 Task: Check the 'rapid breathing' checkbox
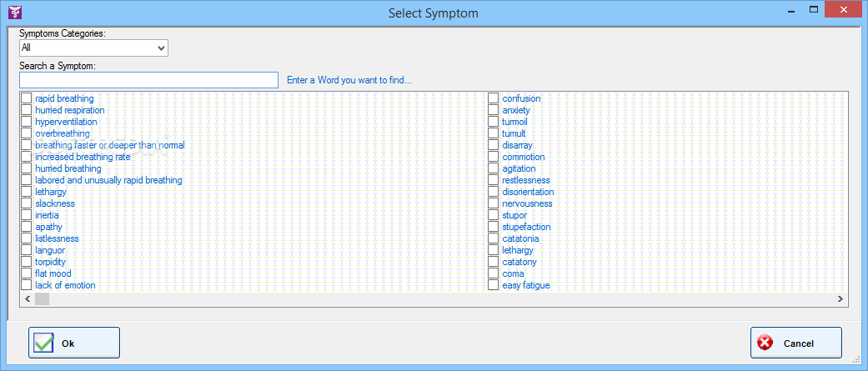click(27, 98)
